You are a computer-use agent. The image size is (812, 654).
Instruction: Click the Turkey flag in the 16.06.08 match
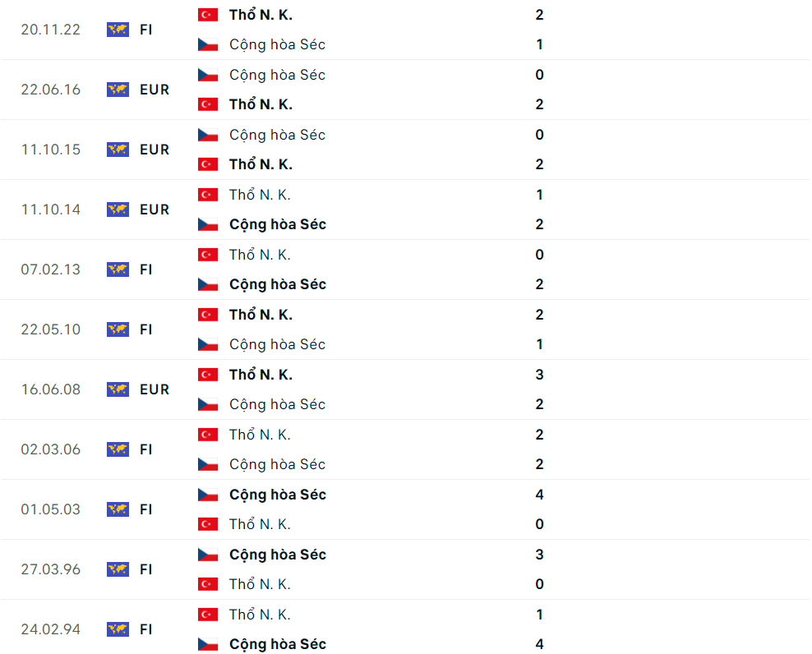(208, 375)
